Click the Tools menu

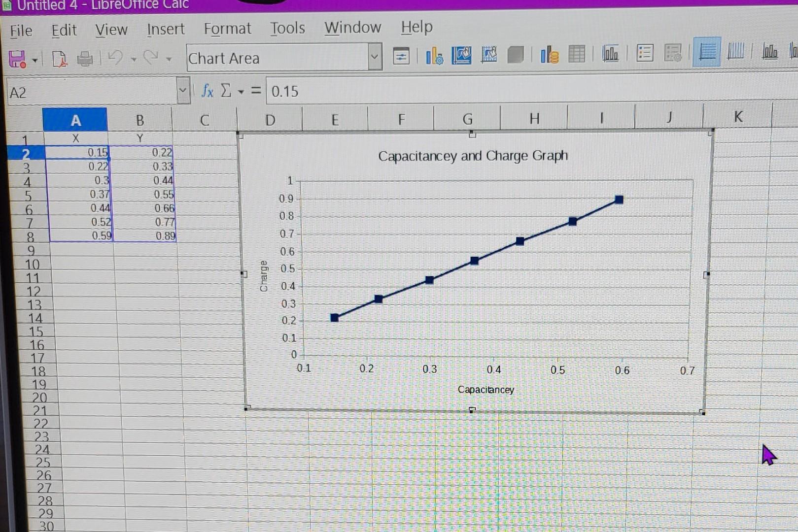click(x=287, y=28)
